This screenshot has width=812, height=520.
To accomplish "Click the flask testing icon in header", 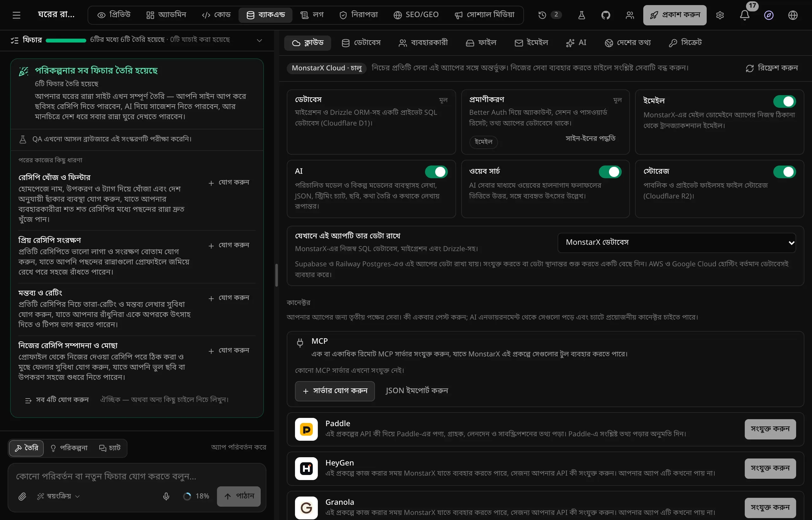I will [x=581, y=15].
